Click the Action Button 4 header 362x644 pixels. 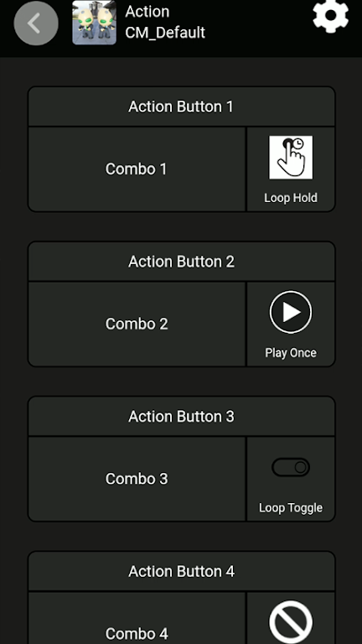point(181,571)
